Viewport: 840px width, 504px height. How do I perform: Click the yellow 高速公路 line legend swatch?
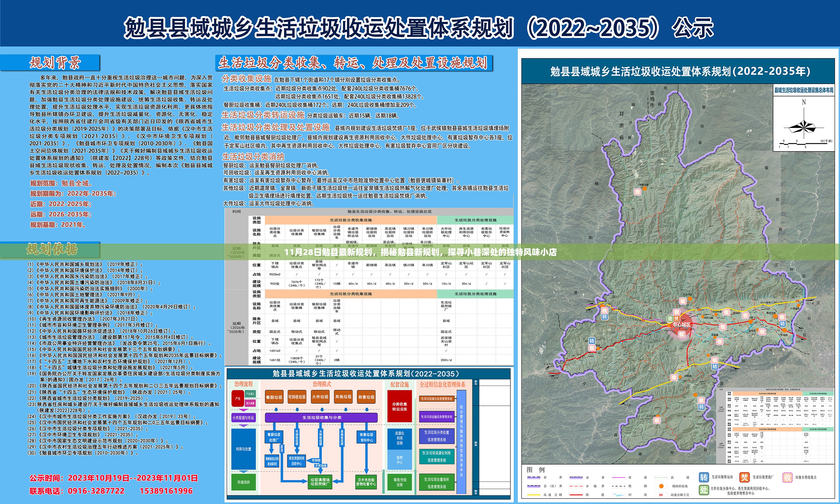[533, 495]
